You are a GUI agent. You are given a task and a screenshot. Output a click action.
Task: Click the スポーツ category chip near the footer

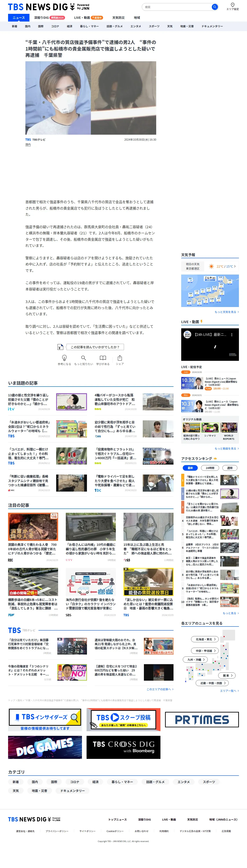tap(209, 782)
